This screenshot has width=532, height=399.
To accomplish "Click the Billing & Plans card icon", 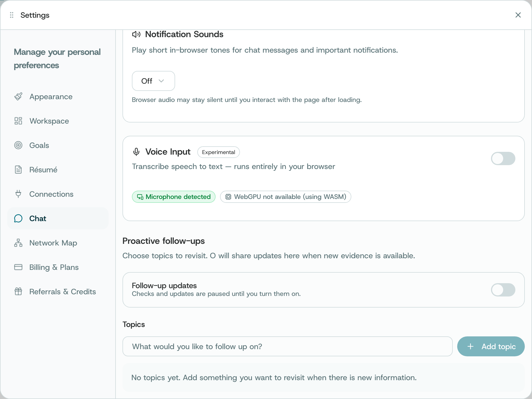I will (18, 267).
